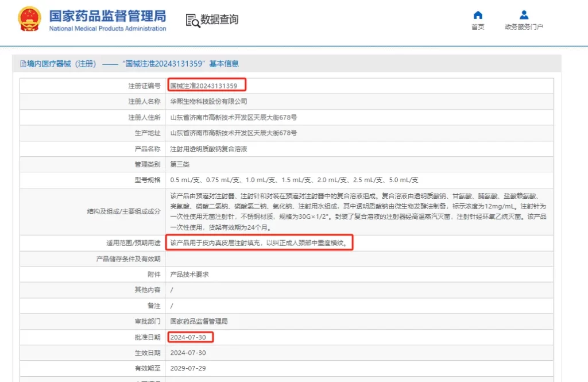Click the 数据查询 heading text

[x=219, y=20]
